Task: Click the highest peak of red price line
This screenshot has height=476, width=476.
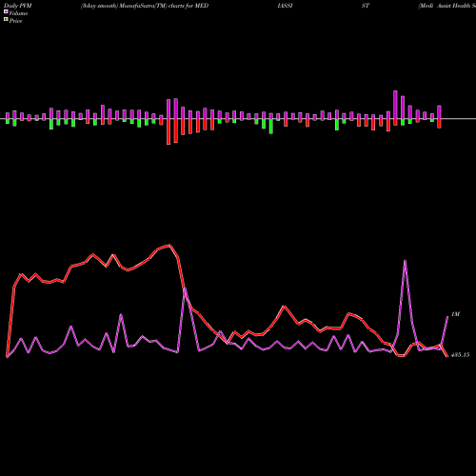Action: [x=169, y=245]
